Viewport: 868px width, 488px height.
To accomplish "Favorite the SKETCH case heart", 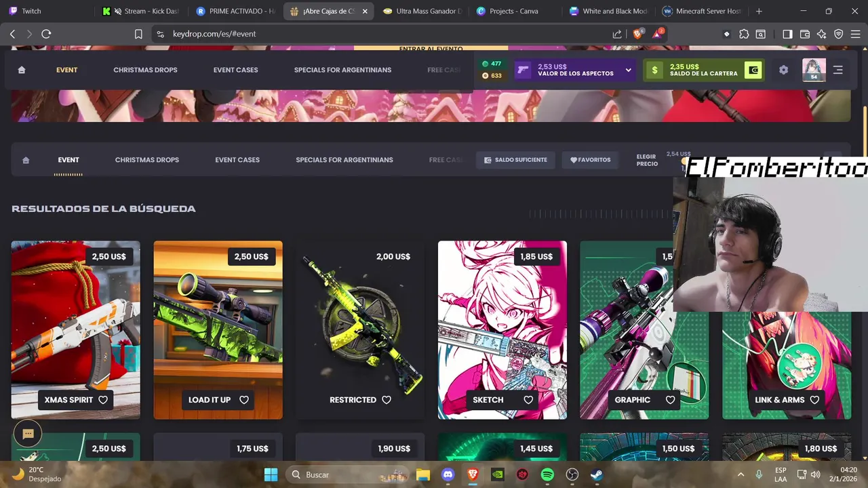I will (528, 400).
